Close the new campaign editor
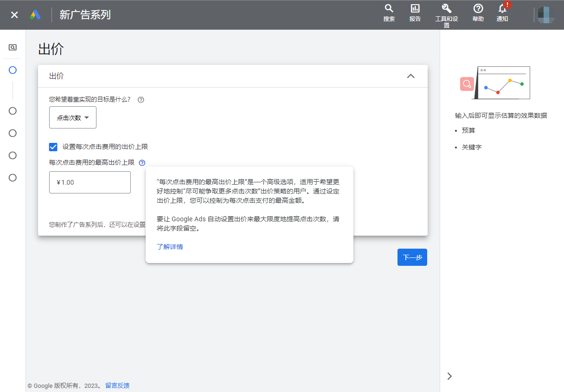 (14, 15)
